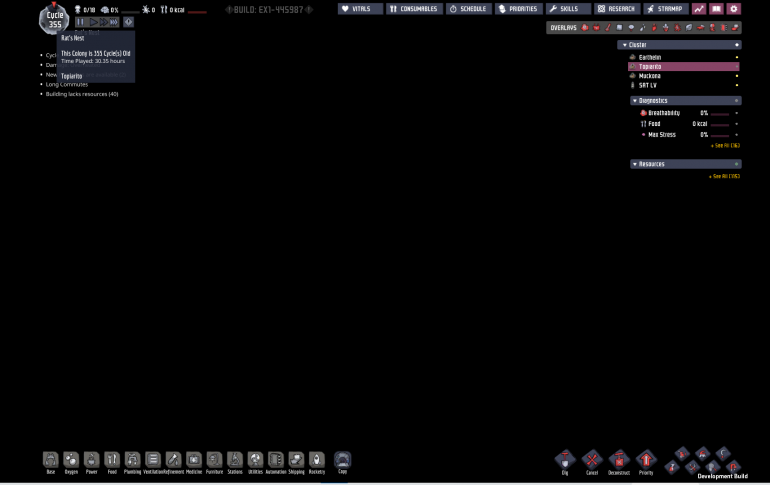Click the Breathability progress bar
This screenshot has height=485, width=770.
pos(720,114)
